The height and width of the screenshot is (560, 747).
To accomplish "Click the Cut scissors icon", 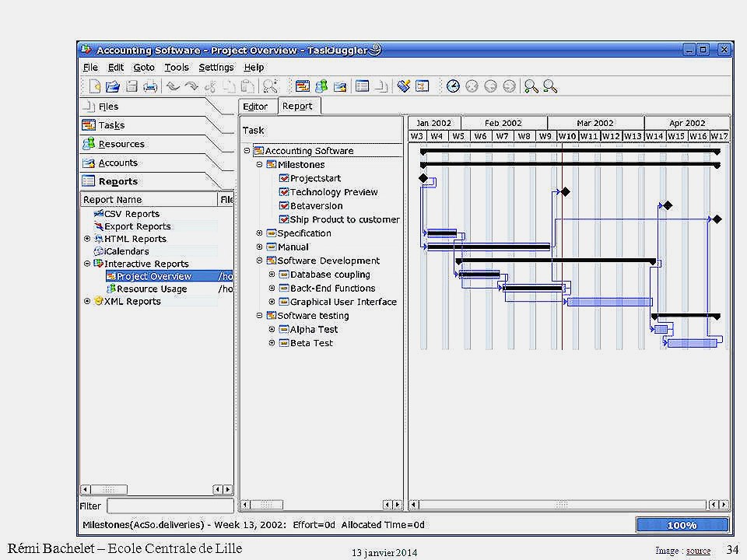I will [x=210, y=86].
